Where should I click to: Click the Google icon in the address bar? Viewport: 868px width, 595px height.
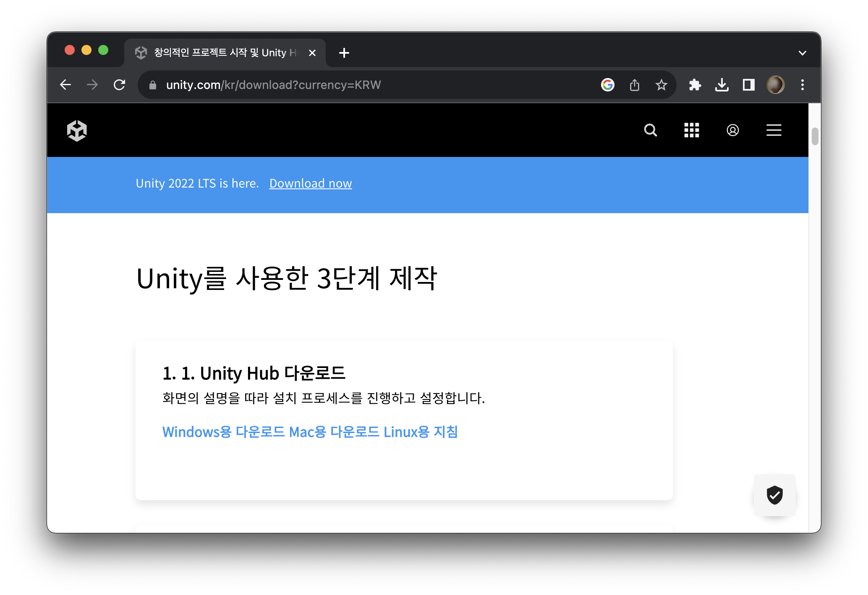(607, 85)
